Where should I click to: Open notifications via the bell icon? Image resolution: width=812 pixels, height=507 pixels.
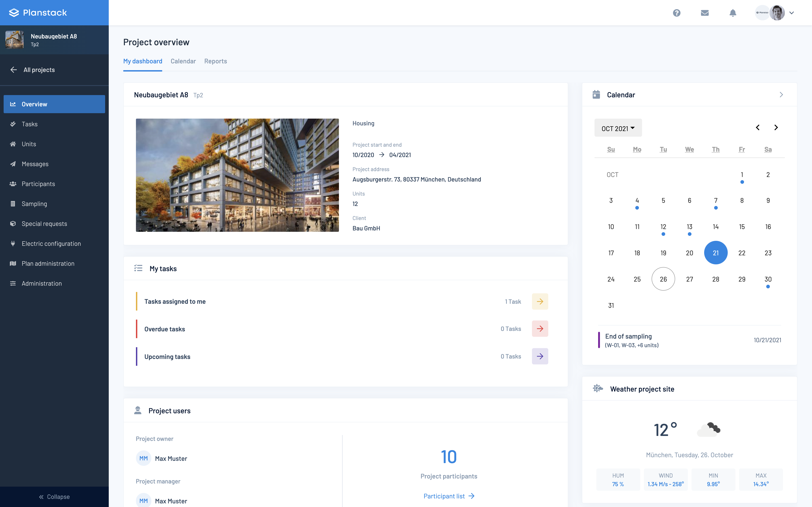732,13
